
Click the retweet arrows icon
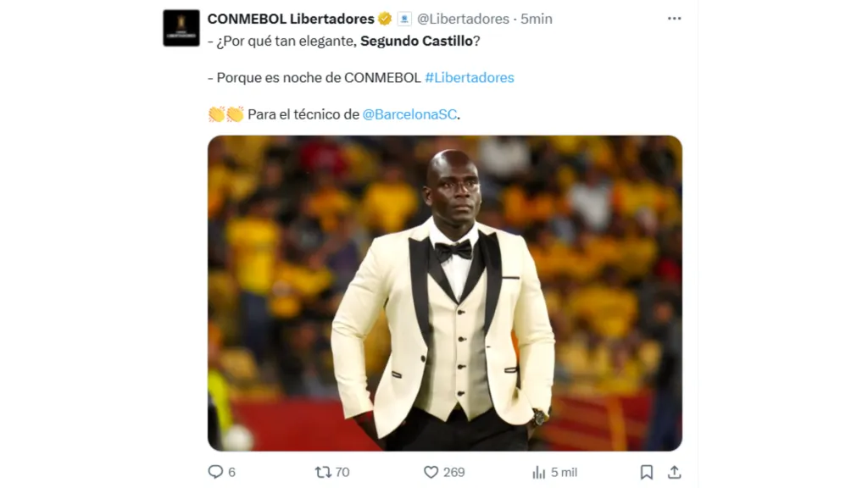323,472
